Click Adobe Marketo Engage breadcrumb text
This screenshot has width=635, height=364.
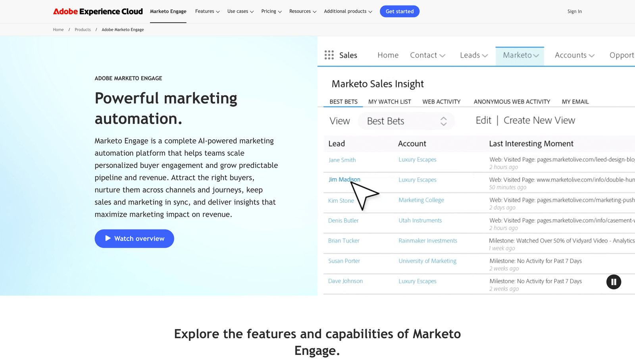(123, 30)
